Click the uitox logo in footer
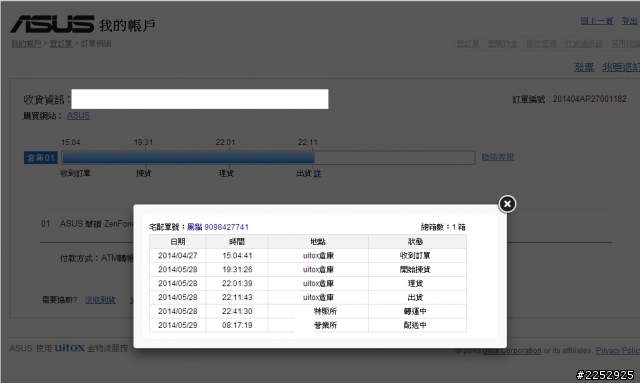 69,347
